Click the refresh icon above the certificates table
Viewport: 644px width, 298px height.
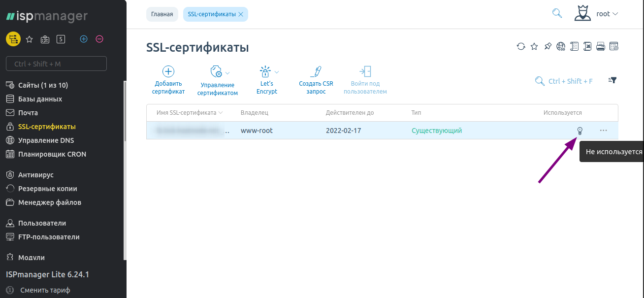coord(521,46)
